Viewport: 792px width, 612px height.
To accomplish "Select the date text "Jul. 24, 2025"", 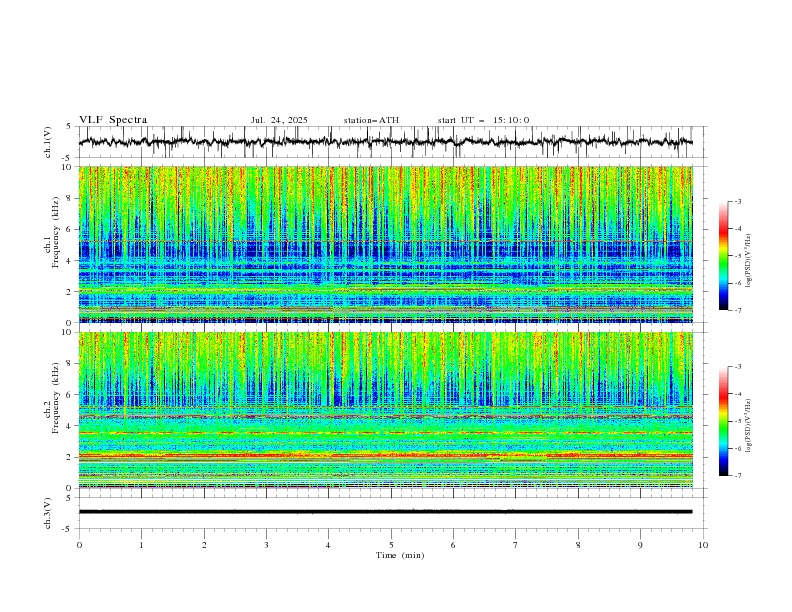I will 279,120.
